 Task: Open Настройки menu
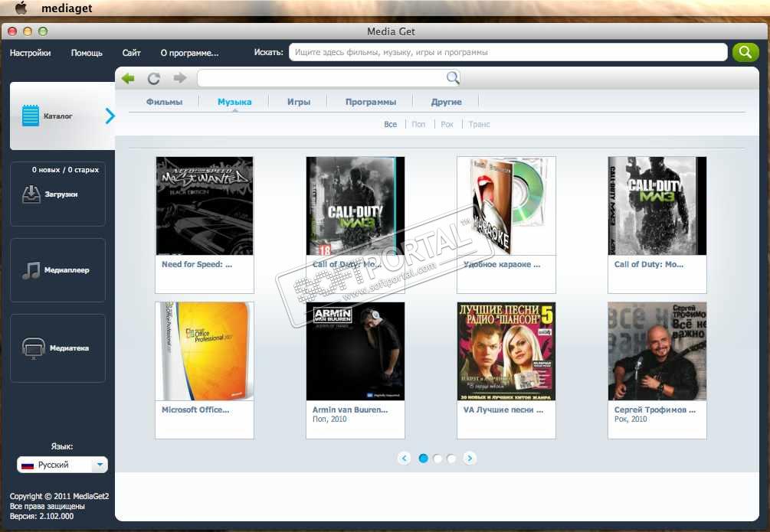31,53
